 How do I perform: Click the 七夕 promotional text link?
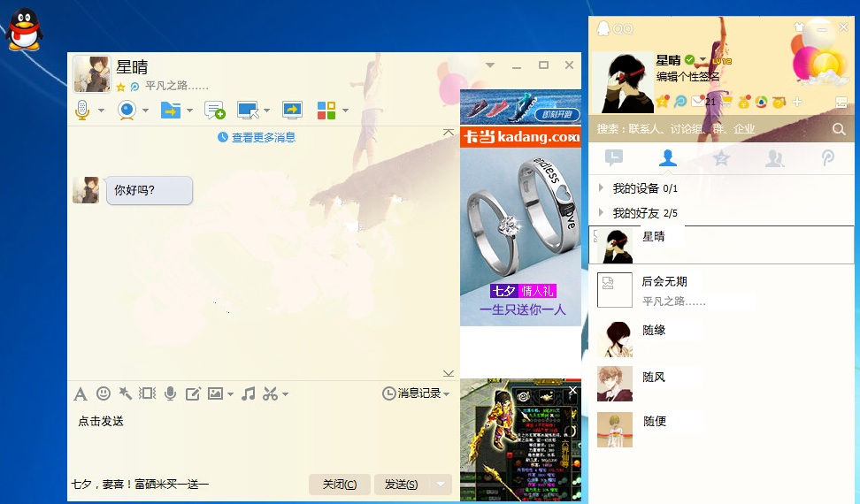click(140, 485)
